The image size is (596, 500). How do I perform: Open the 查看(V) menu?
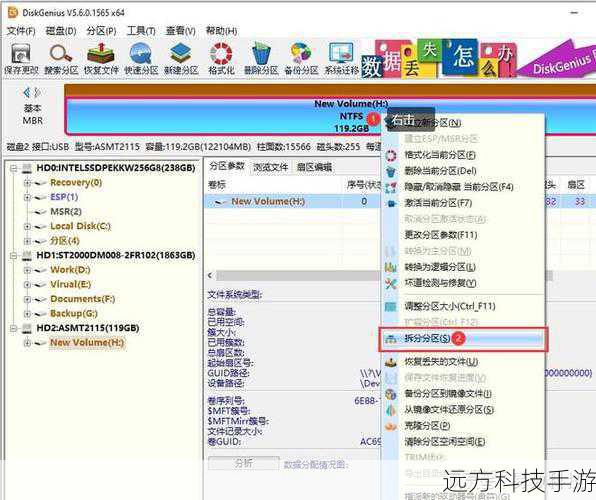pos(181,31)
